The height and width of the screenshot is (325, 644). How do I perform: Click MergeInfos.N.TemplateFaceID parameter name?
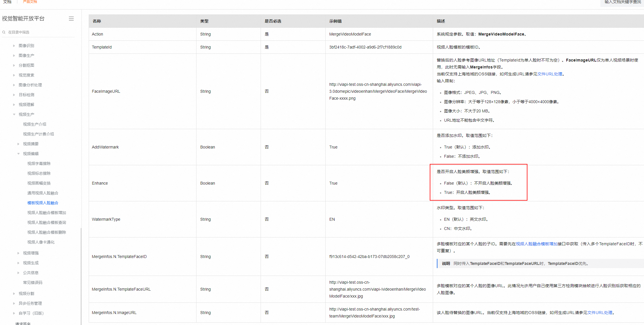[119, 257]
